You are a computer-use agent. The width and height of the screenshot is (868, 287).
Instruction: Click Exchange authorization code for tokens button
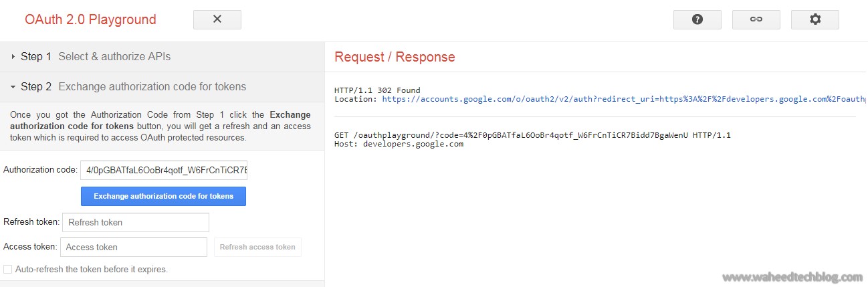point(163,196)
